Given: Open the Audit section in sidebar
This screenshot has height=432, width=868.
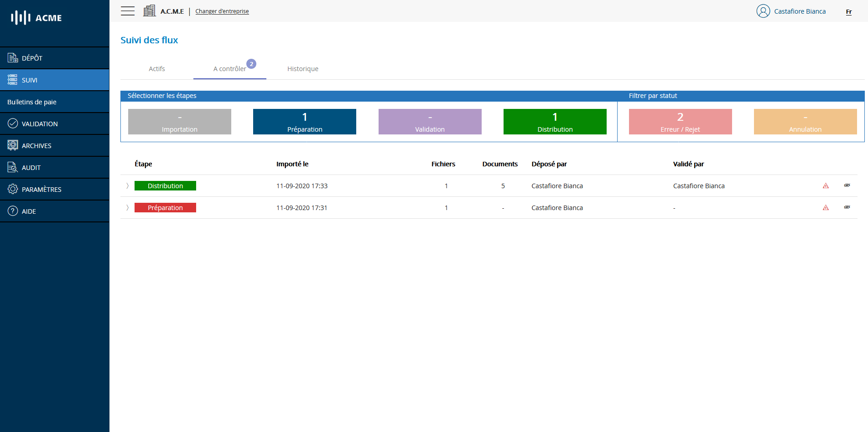Looking at the screenshot, I should 31,168.
